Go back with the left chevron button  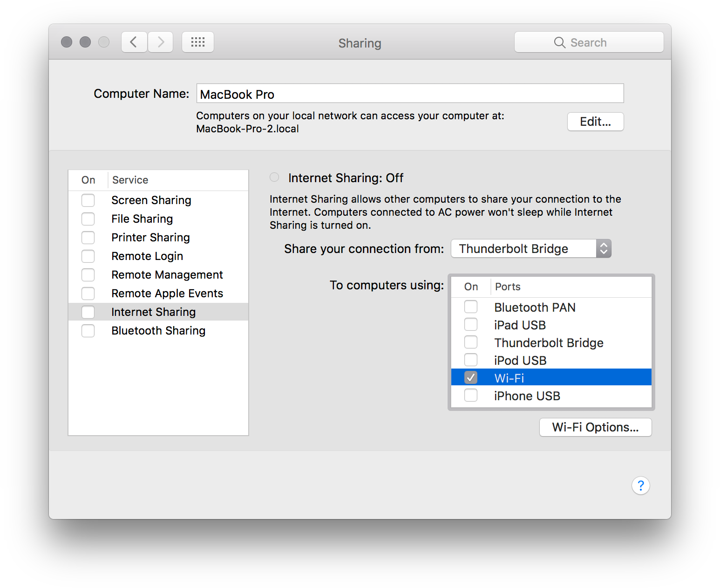134,42
